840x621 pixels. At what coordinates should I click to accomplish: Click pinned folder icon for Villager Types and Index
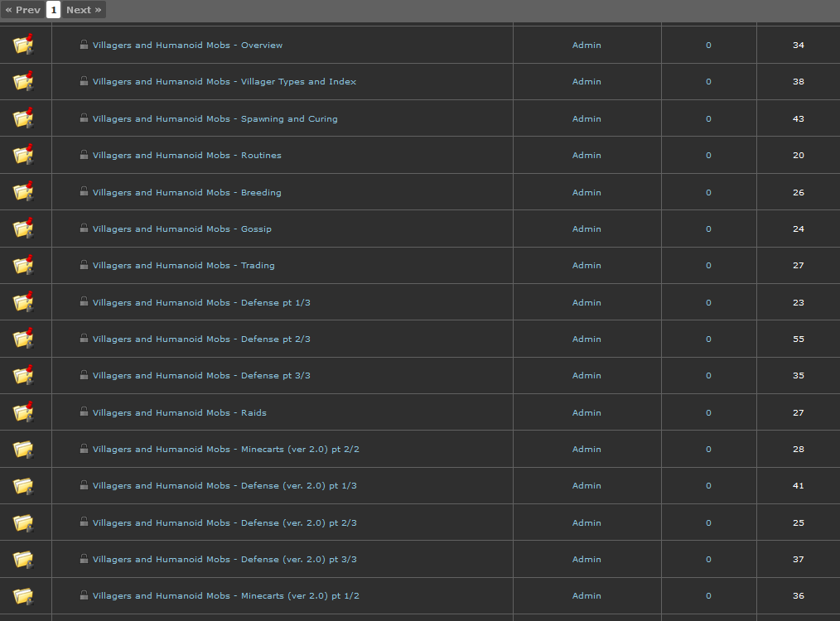23,81
